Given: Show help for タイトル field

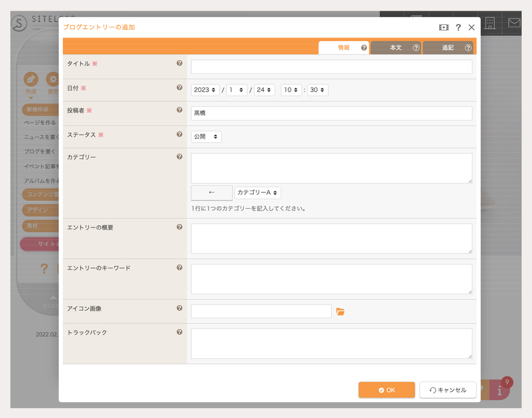Looking at the screenshot, I should [x=180, y=63].
